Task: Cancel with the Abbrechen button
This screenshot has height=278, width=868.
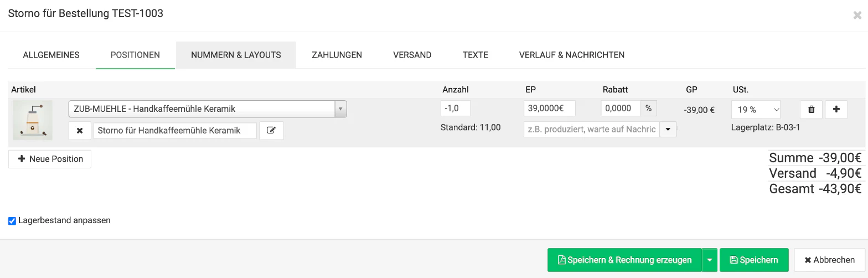Action: pos(829,260)
